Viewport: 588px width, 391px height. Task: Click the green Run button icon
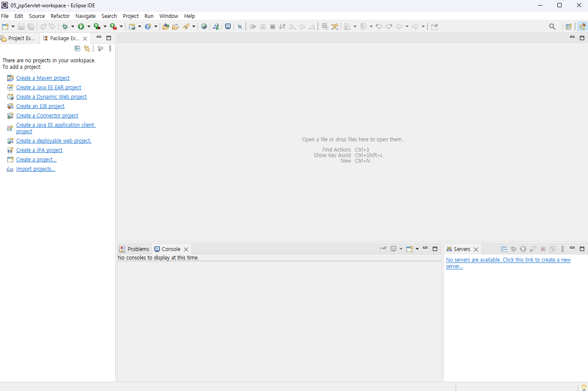pos(81,26)
